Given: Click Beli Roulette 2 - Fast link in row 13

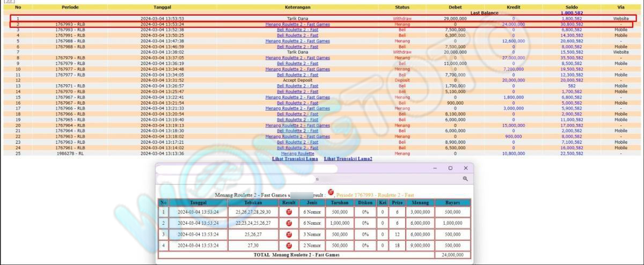Looking at the screenshot, I should pyautogui.click(x=297, y=86).
